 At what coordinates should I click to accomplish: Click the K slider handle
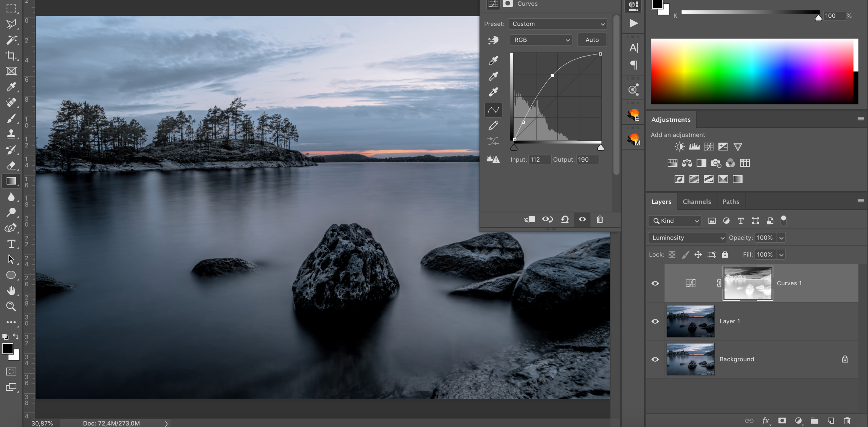[x=818, y=18]
